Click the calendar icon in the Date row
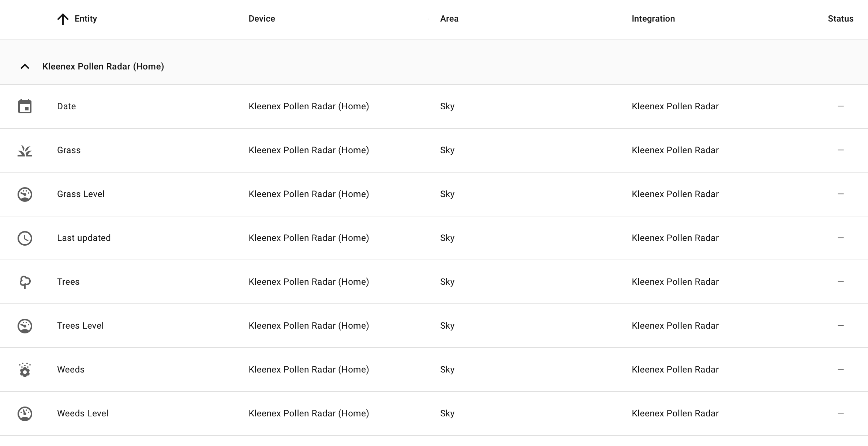Viewport: 868px width, 446px height. click(25, 106)
